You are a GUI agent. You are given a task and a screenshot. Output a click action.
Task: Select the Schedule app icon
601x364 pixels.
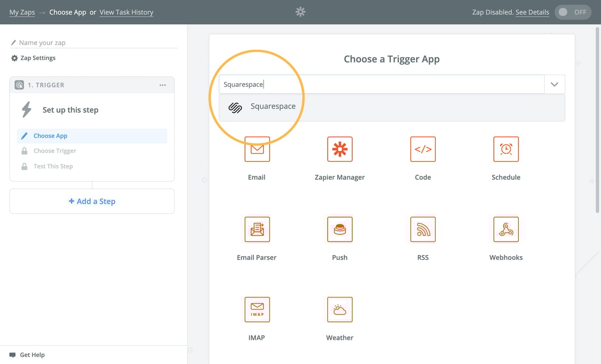pos(506,149)
